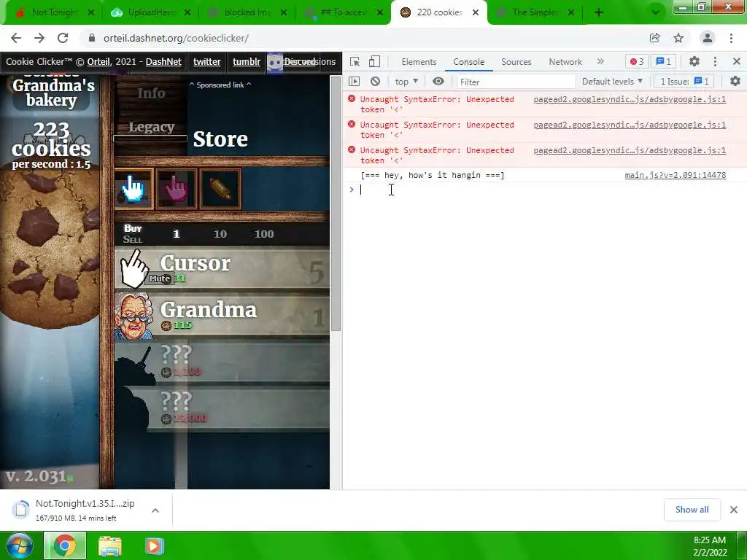This screenshot has height=560, width=747.
Task: Clear the console
Action: [376, 82]
